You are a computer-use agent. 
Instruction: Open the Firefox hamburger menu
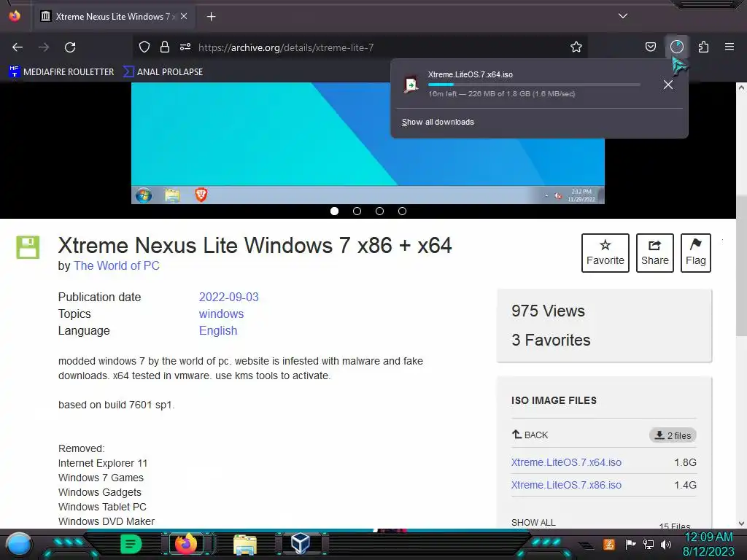pos(729,47)
